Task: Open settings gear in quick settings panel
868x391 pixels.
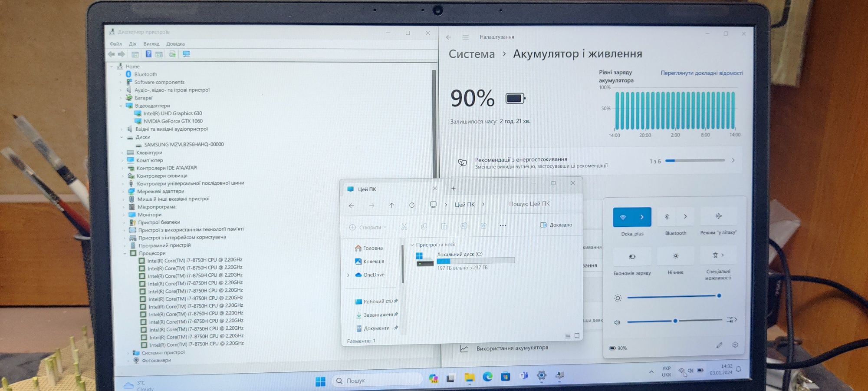Action: coord(735,345)
